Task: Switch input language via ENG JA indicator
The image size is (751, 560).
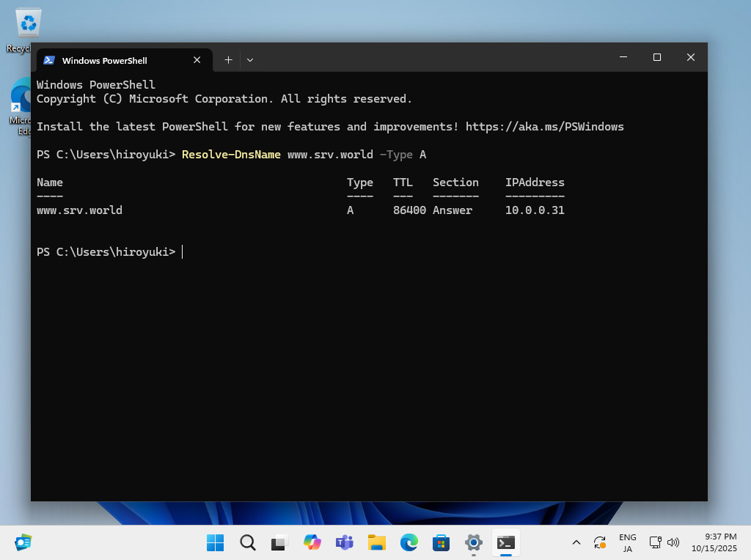Action: tap(627, 542)
